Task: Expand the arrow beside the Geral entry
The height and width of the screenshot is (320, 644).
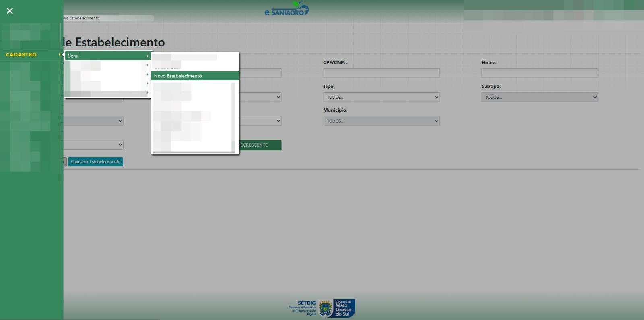Action: tap(148, 56)
